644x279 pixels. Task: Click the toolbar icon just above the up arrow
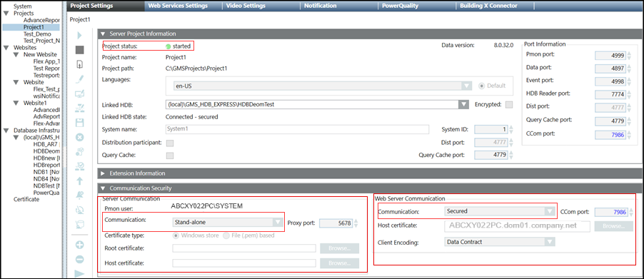(x=80, y=166)
